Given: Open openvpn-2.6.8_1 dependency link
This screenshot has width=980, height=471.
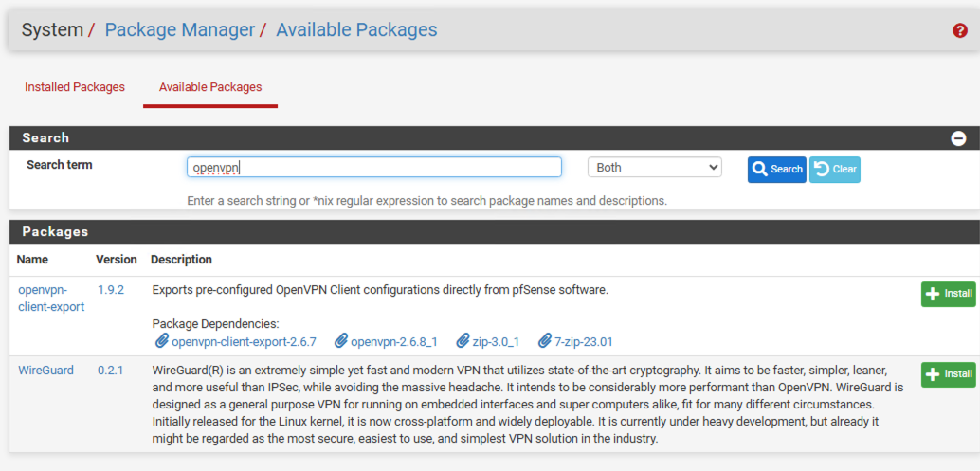Looking at the screenshot, I should [393, 342].
